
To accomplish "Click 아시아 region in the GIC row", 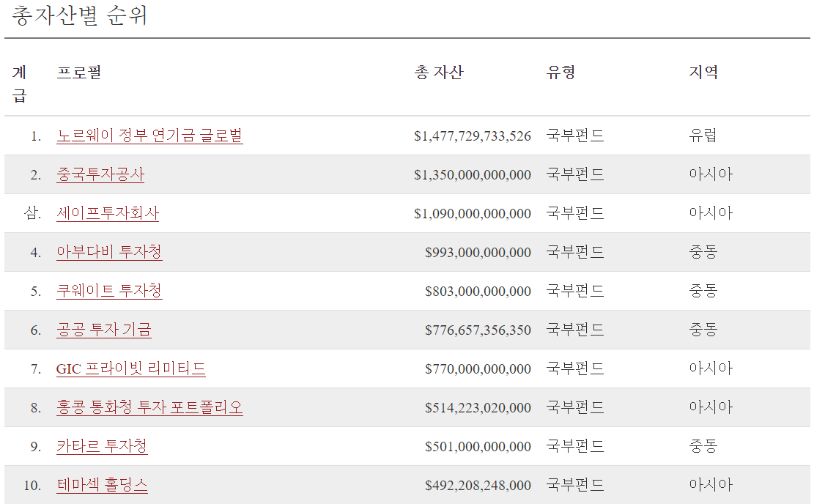I will click(711, 368).
